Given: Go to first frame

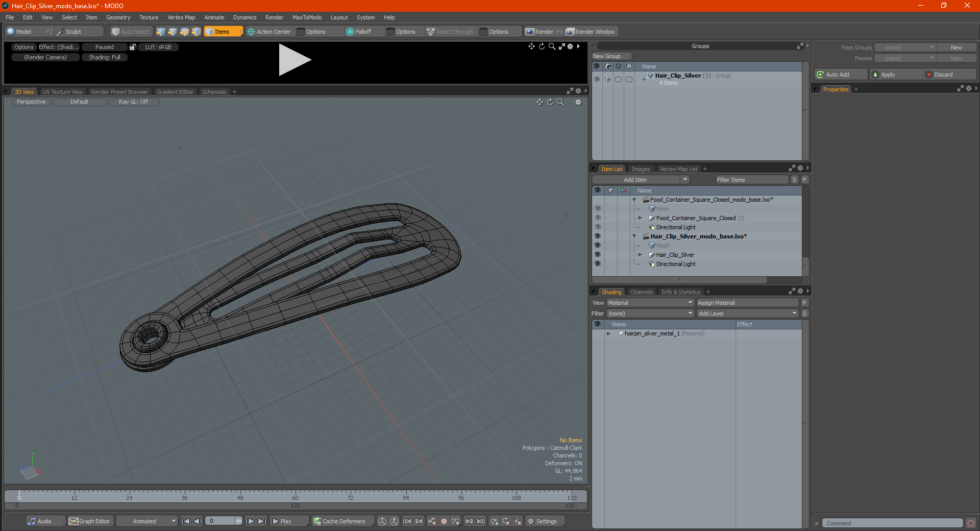Looking at the screenshot, I should click(x=186, y=521).
